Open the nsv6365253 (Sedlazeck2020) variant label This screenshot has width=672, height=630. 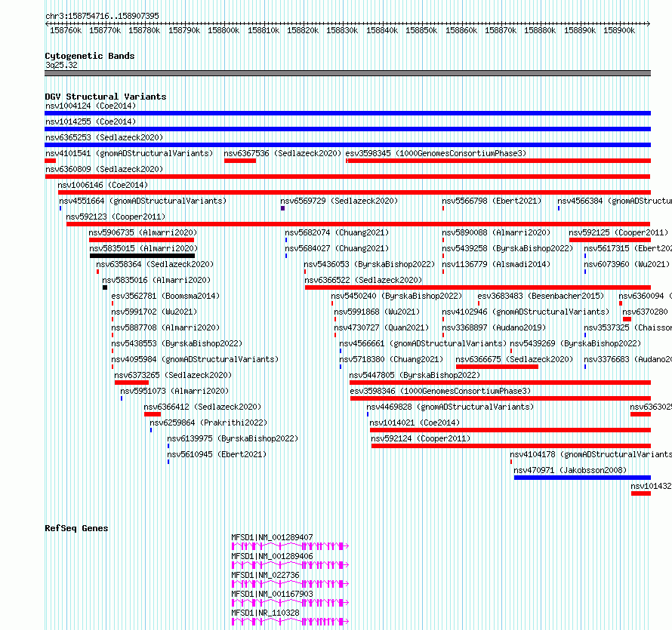104,137
